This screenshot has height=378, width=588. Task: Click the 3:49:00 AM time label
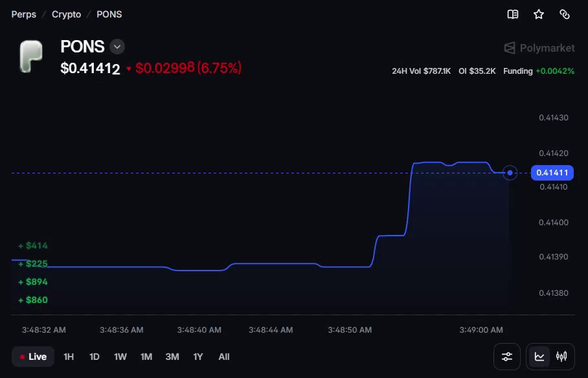tap(481, 330)
